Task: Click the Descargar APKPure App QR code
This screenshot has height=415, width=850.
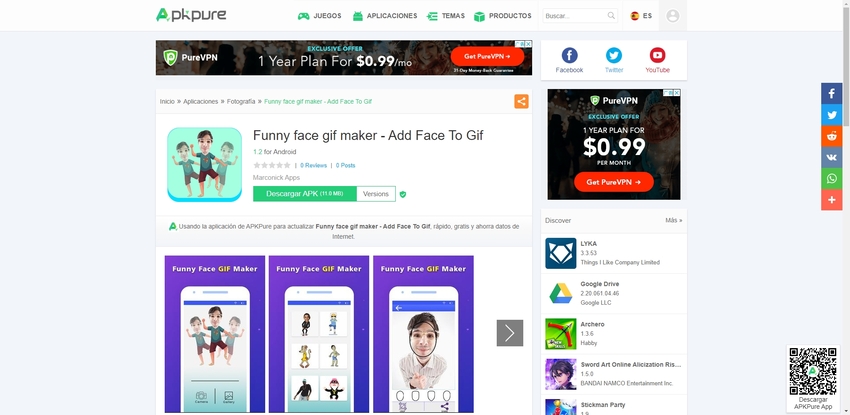Action: 813,372
